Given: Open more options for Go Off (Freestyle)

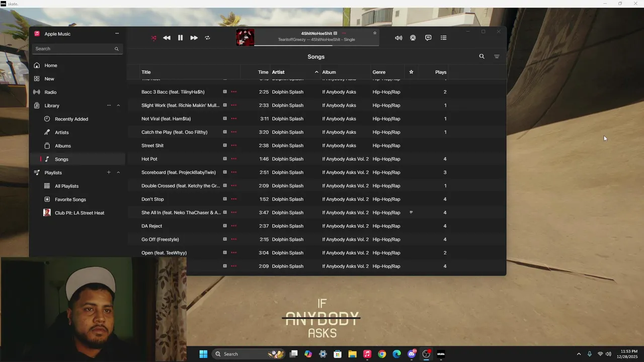Looking at the screenshot, I should pos(233,239).
